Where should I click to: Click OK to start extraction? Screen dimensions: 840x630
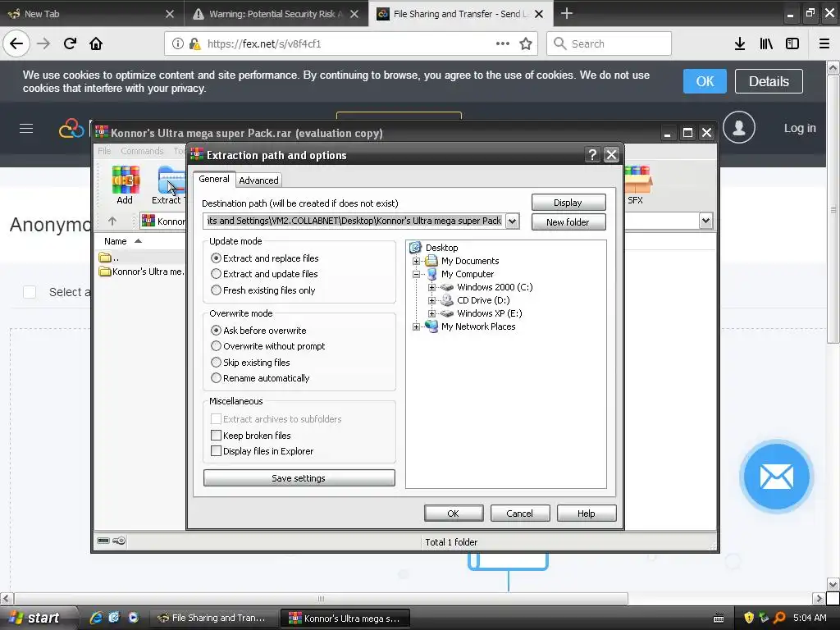click(453, 514)
